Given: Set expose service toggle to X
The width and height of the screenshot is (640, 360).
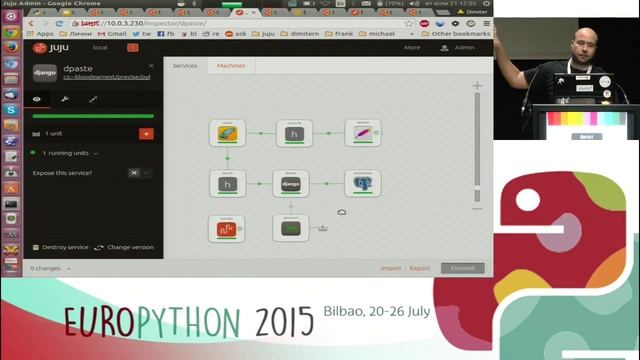Looking at the screenshot, I should 134,173.
